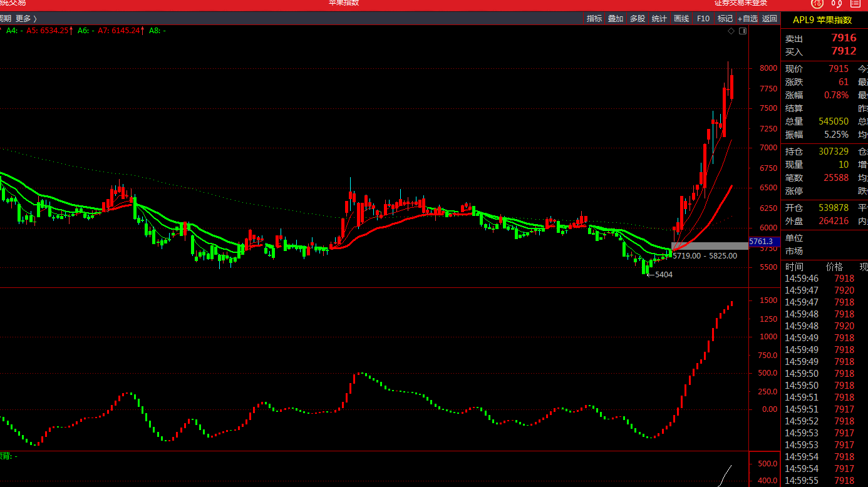Viewport: 868px width, 487px height.
Task: Click the 涨幅 value 0.78%
Action: 837,95
